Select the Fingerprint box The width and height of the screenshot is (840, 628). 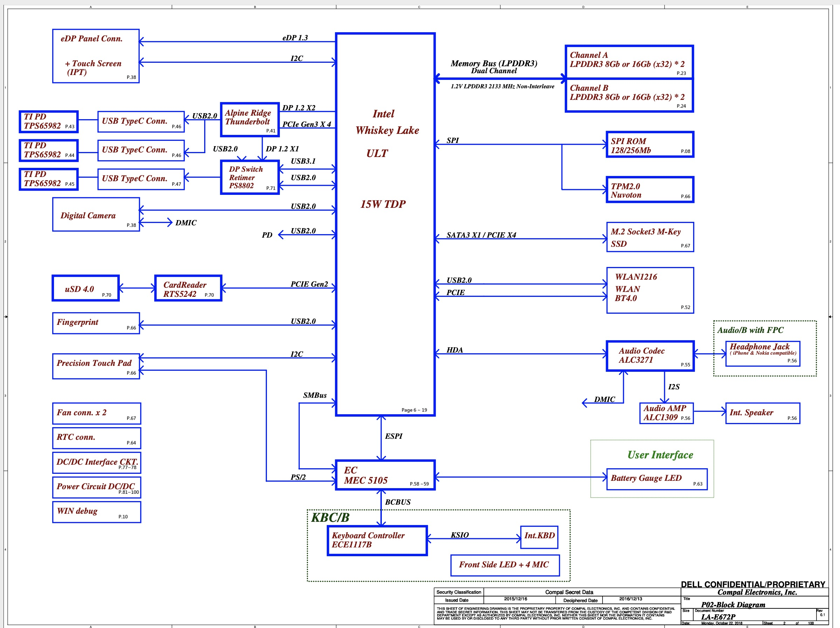[96, 323]
